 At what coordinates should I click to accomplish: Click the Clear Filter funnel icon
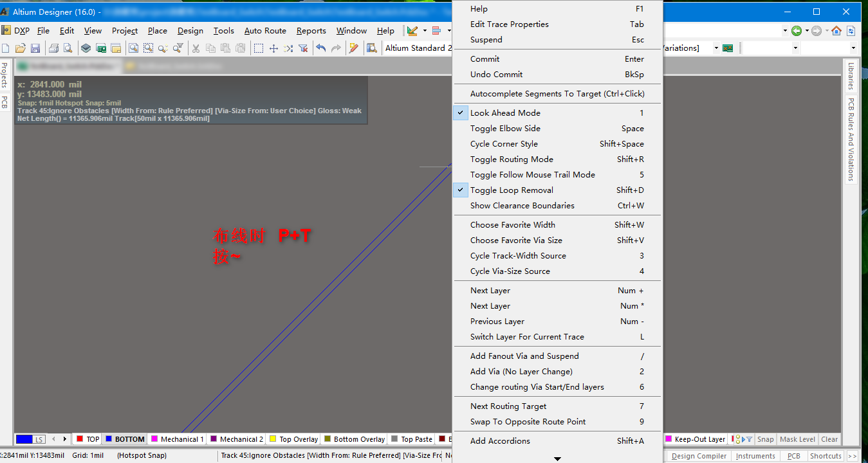pyautogui.click(x=303, y=48)
